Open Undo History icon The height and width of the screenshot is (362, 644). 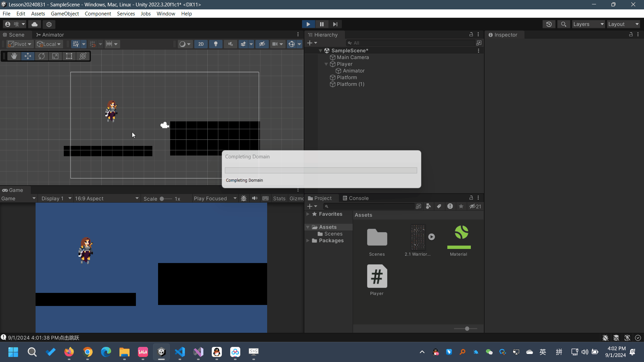(549, 24)
